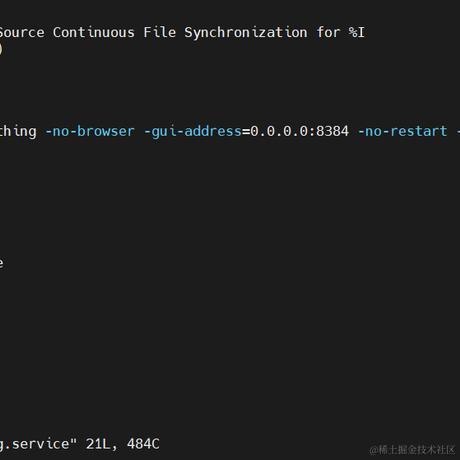Click the word "for" before %I
Viewport: 460px width, 460px height.
click(x=328, y=33)
